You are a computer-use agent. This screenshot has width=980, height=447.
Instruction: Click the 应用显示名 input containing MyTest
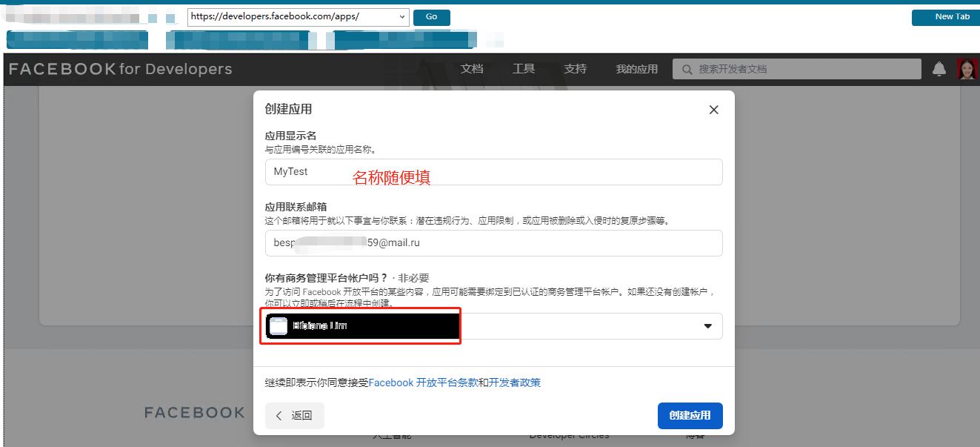[494, 172]
